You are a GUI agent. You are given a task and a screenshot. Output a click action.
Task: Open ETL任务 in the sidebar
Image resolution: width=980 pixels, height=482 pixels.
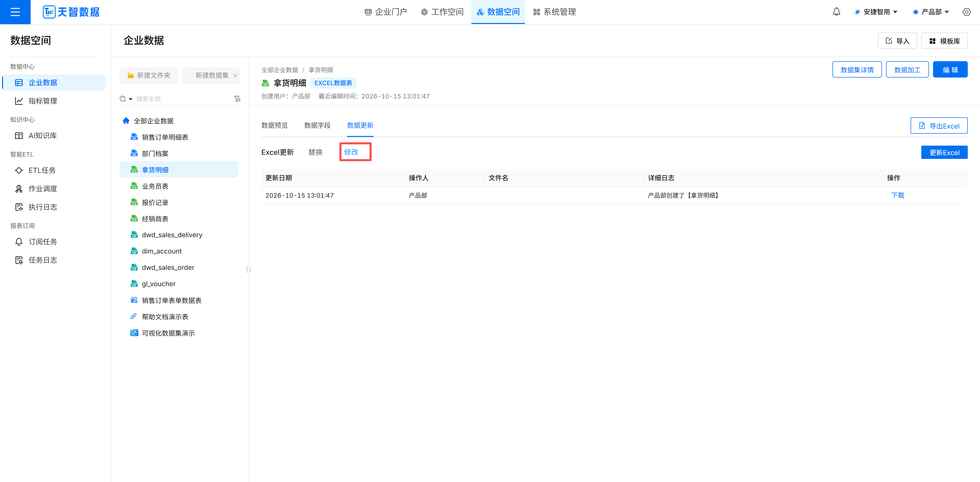click(54, 170)
